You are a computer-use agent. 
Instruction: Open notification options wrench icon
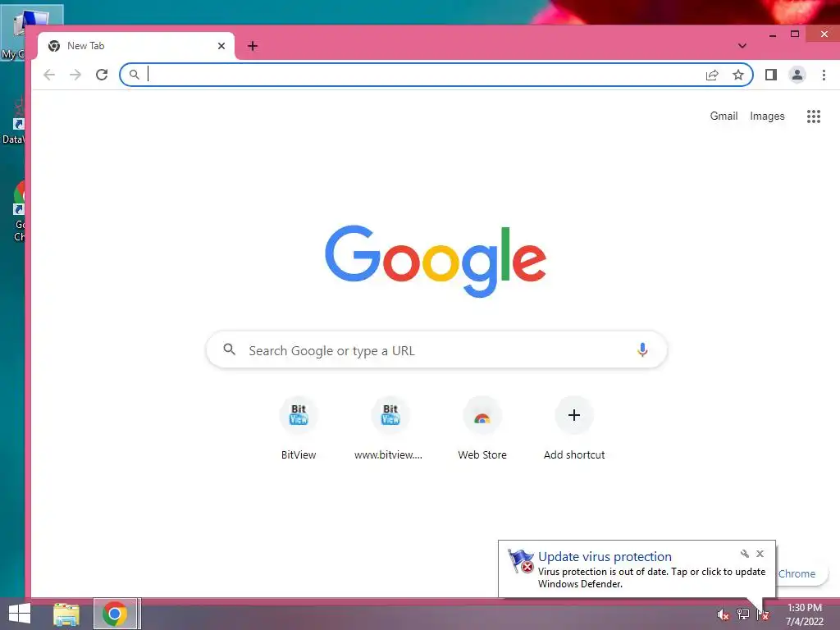click(745, 554)
